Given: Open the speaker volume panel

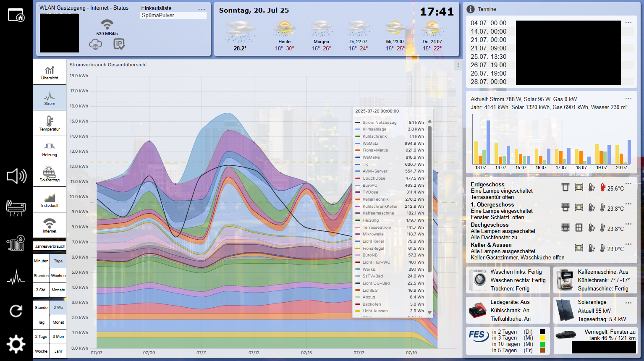Looking at the screenshot, I should pos(16,176).
